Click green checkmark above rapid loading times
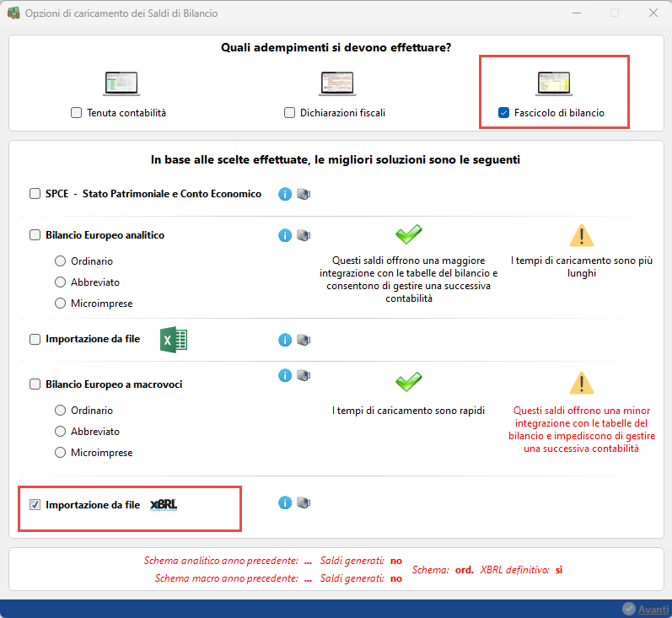The image size is (672, 618). pos(408,381)
